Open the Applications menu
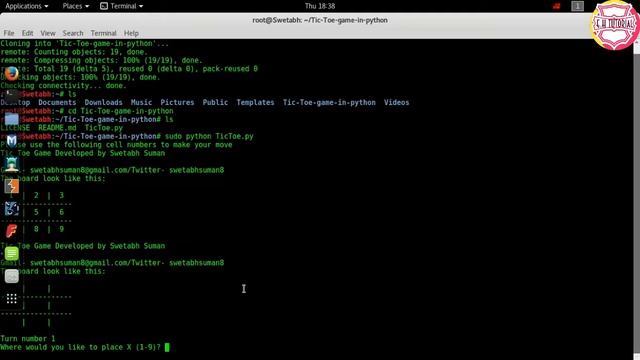This screenshot has width=640, height=360. coord(27,6)
